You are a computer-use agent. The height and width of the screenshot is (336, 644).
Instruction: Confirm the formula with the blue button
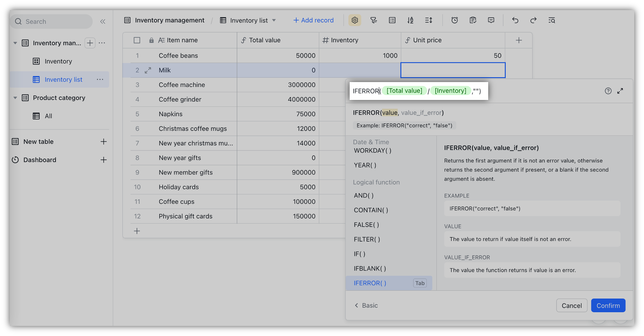click(x=608, y=305)
